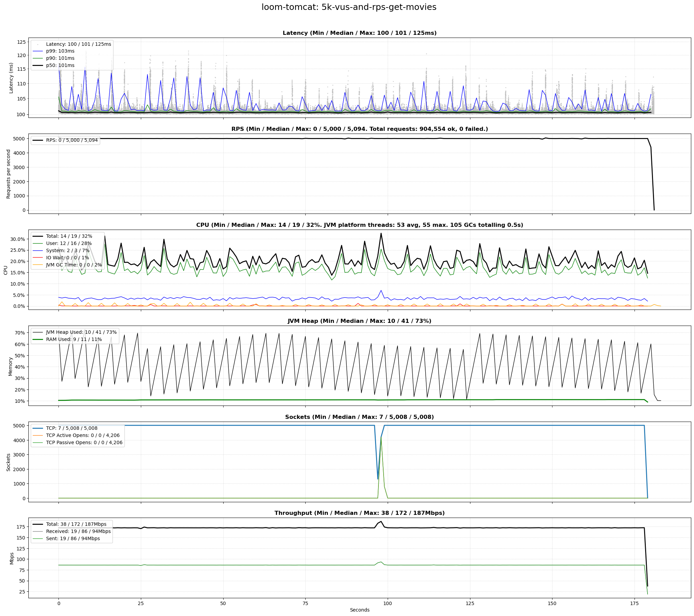The height and width of the screenshot is (616, 694).
Task: Click the p50: 101ms legend entry
Action: 60,66
